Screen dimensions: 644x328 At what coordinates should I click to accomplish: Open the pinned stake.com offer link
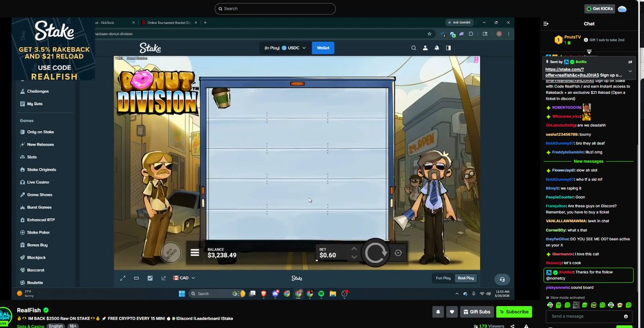(x=572, y=72)
